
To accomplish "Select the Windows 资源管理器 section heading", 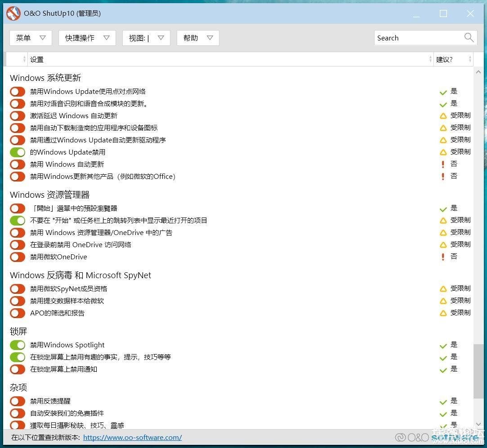I will (50, 195).
